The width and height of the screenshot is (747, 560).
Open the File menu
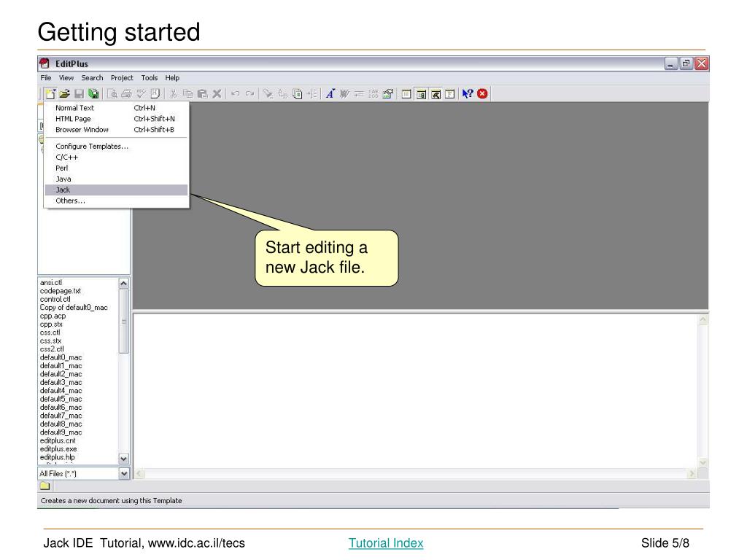(46, 77)
